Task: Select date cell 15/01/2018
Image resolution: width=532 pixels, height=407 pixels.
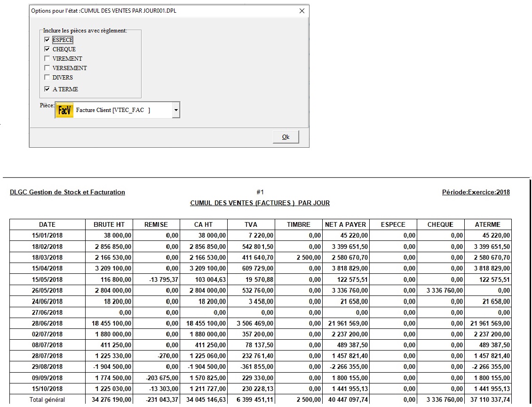Action: point(47,235)
